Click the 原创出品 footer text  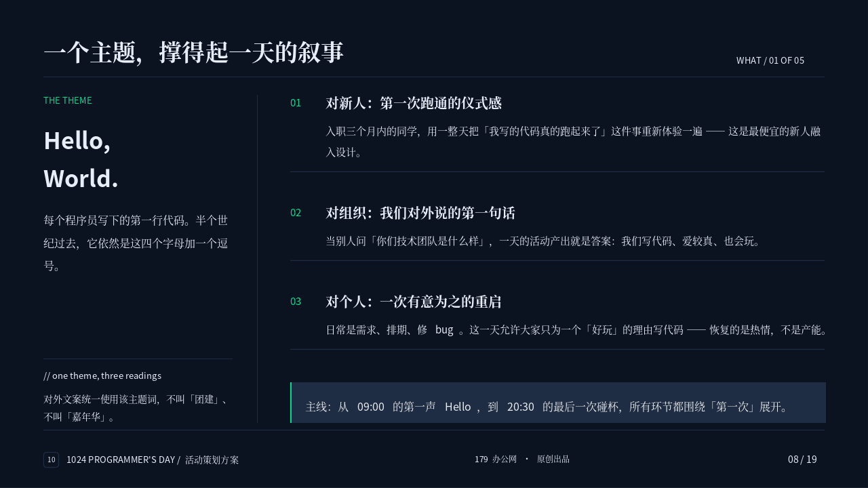(553, 460)
